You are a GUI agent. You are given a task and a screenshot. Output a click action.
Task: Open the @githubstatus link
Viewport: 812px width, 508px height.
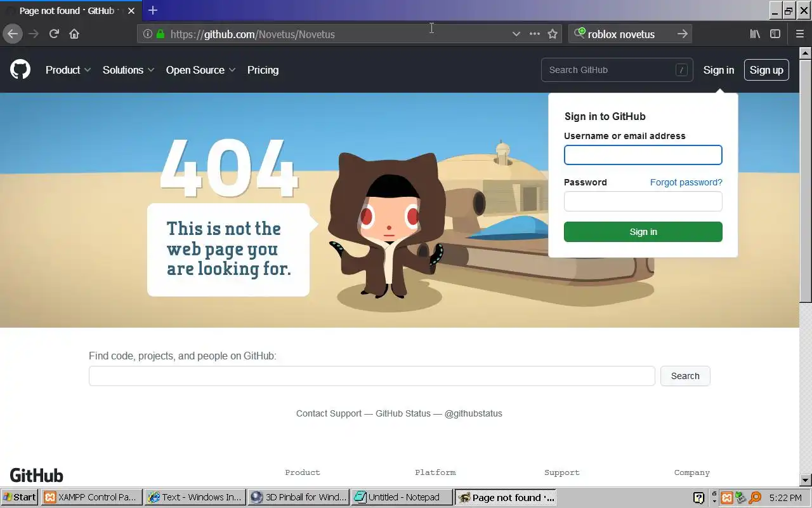(473, 413)
